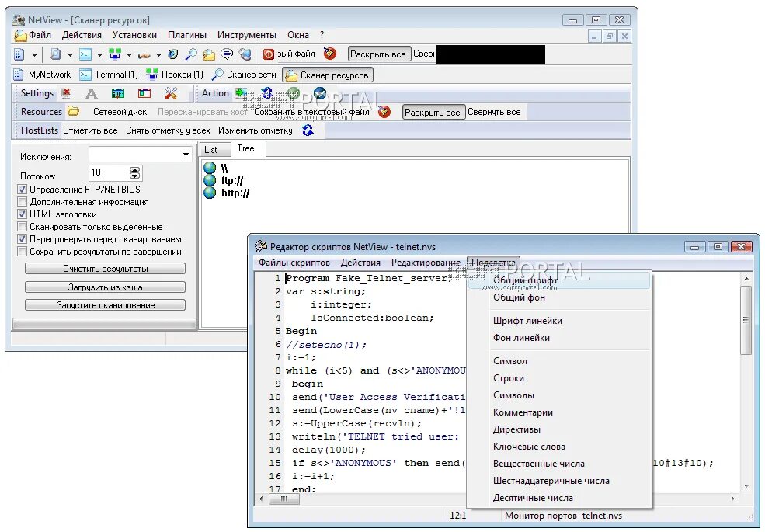Open the Сканер сети tab
The height and width of the screenshot is (532, 765).
[x=244, y=75]
